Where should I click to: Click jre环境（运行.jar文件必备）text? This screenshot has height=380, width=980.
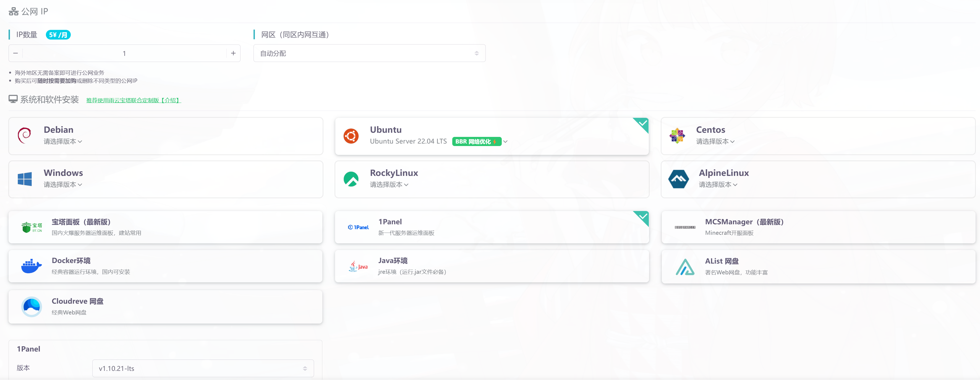[413, 272]
